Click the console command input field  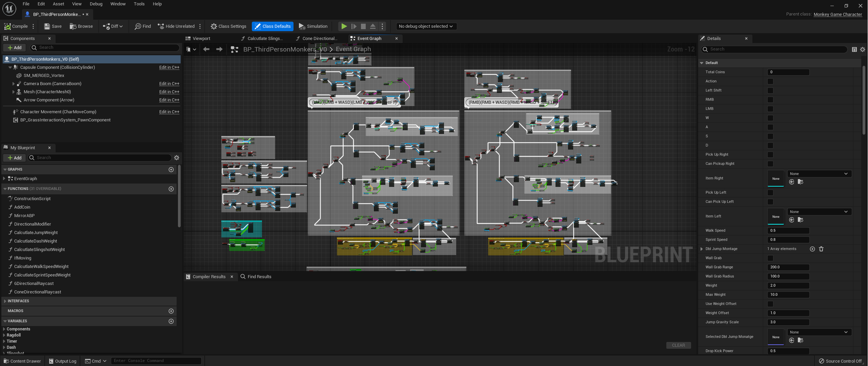click(x=156, y=361)
